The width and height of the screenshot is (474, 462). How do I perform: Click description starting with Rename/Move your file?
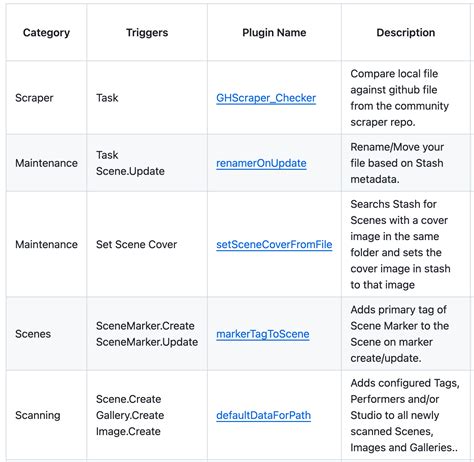pyautogui.click(x=397, y=163)
